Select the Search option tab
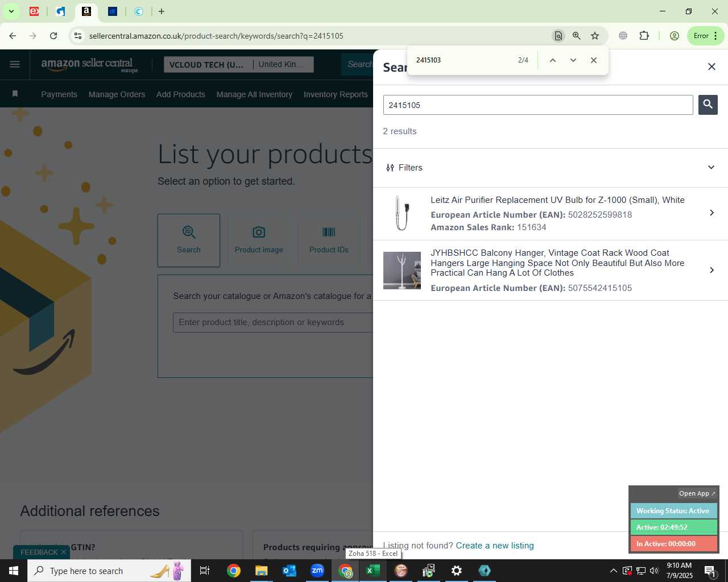This screenshot has height=582, width=728. (189, 240)
